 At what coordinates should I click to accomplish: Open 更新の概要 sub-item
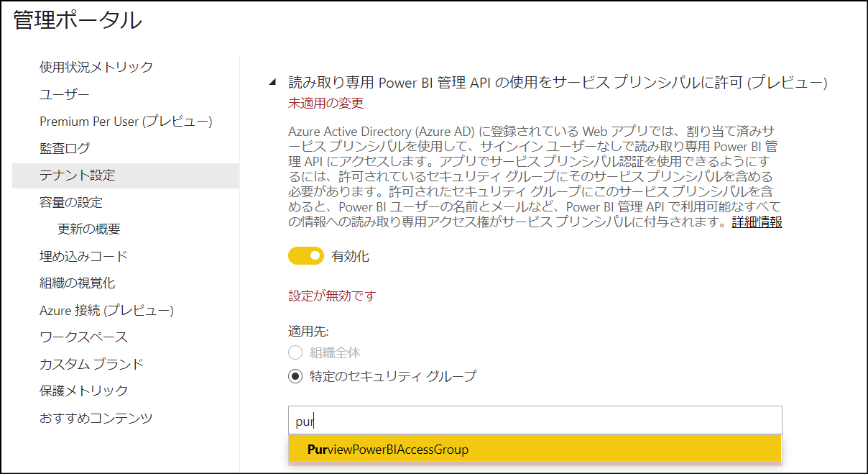88,229
